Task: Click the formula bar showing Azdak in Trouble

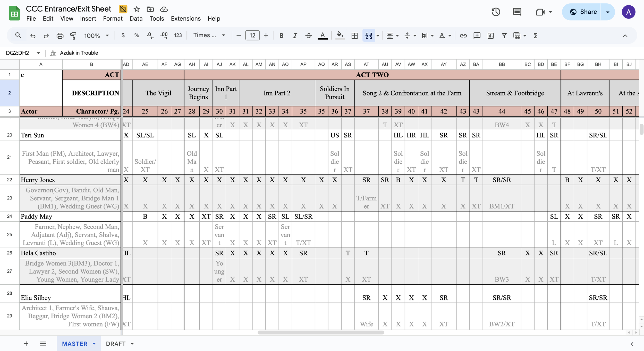Action: point(79,53)
